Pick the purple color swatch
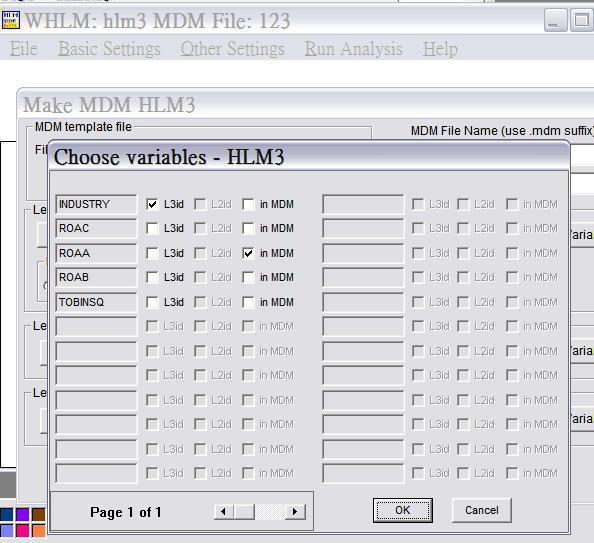The height and width of the screenshot is (543, 594). (x=22, y=515)
